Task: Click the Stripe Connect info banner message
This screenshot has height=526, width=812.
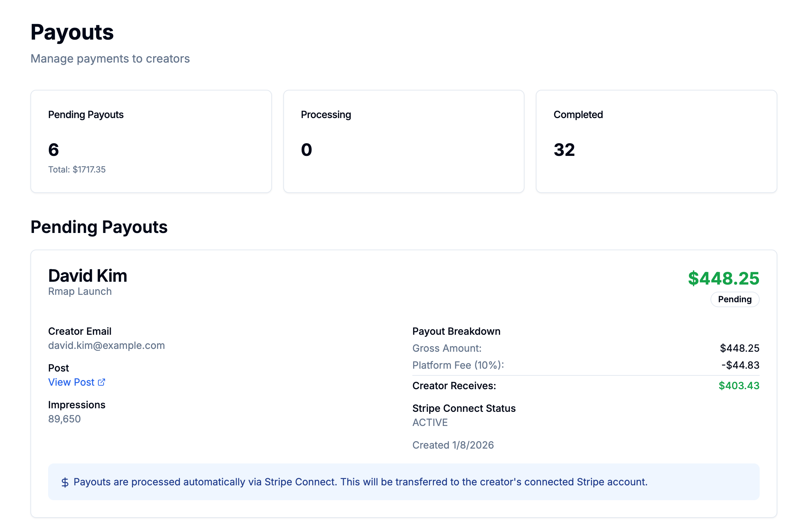Action: click(360, 482)
